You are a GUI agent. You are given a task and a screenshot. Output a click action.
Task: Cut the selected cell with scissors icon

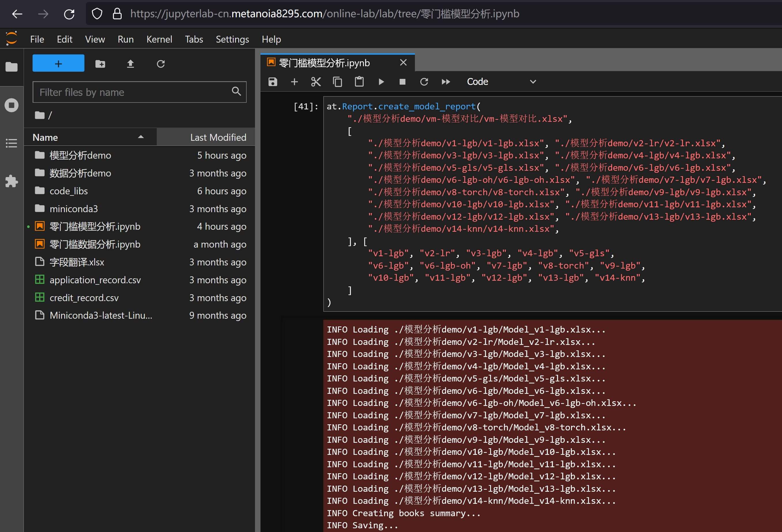point(316,82)
